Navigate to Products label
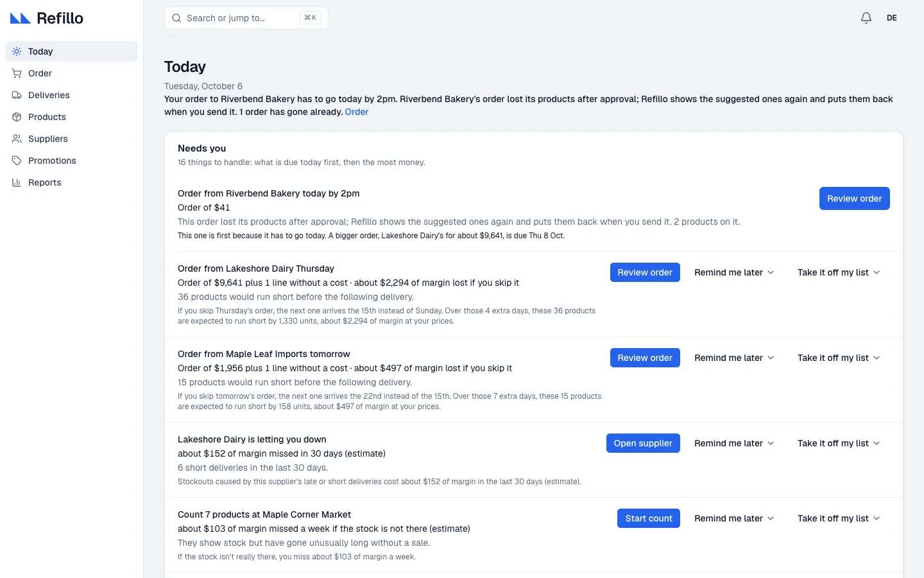Screen dimensions: 924x578 point(47,117)
